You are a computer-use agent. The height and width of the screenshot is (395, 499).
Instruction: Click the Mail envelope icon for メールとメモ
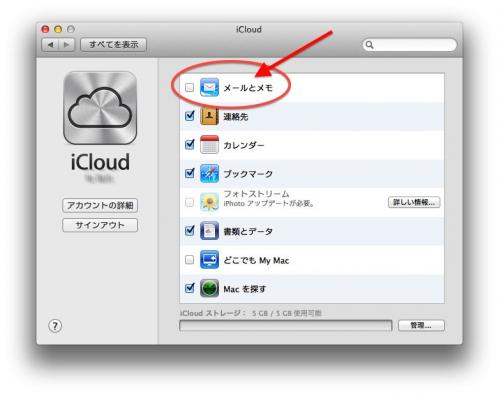tap(209, 87)
